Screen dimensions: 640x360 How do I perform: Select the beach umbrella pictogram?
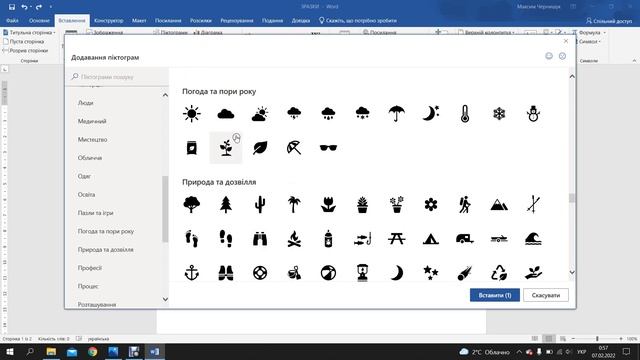(x=294, y=148)
